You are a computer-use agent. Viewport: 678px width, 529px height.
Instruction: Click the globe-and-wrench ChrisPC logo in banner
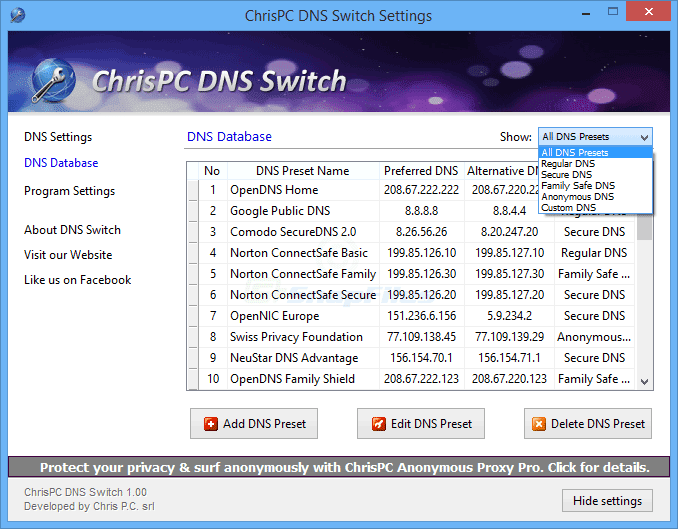53,80
